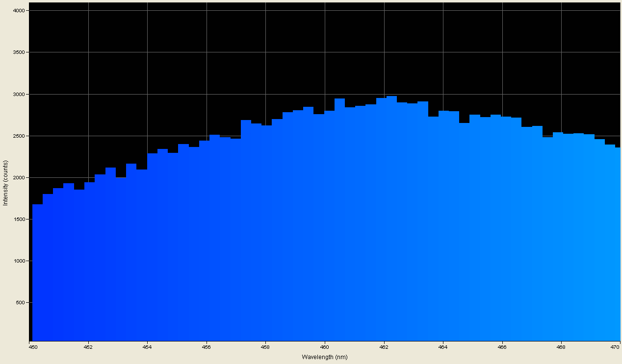Select the 2500 intensity axis label

click(x=19, y=136)
